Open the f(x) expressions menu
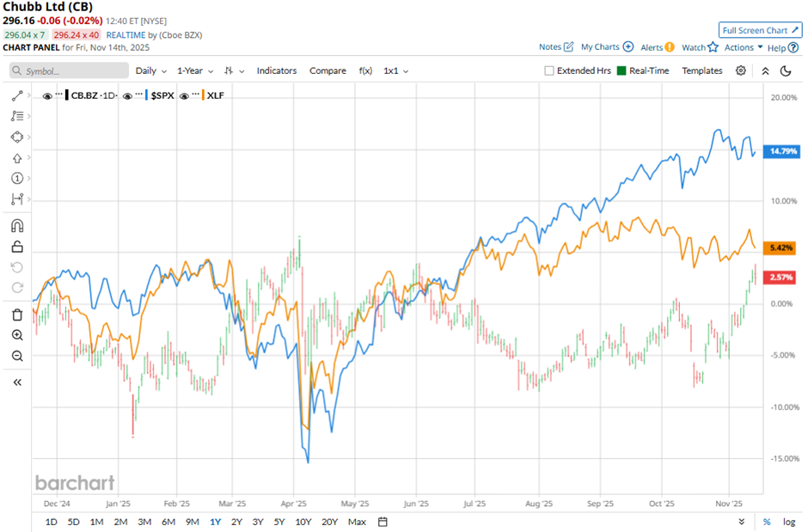The height and width of the screenshot is (532, 808). click(365, 71)
